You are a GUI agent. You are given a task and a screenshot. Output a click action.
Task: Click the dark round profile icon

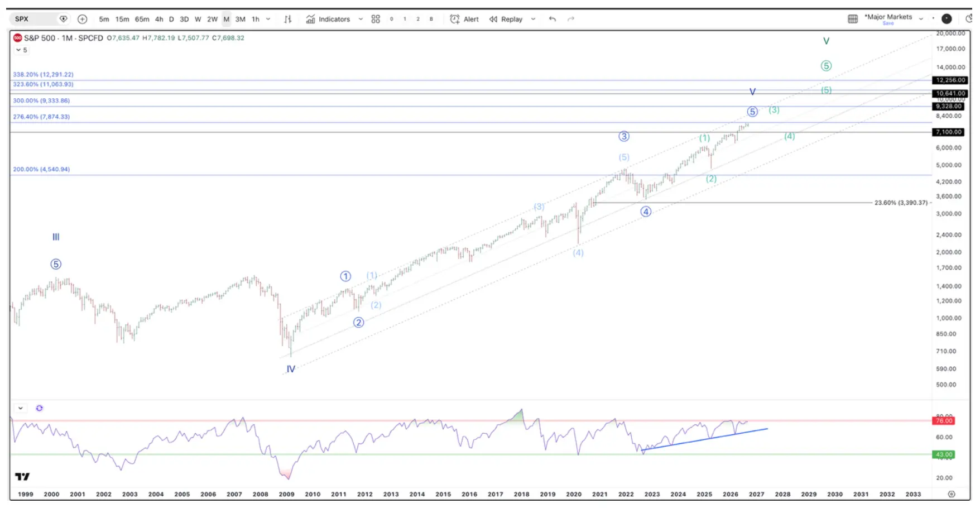click(947, 19)
